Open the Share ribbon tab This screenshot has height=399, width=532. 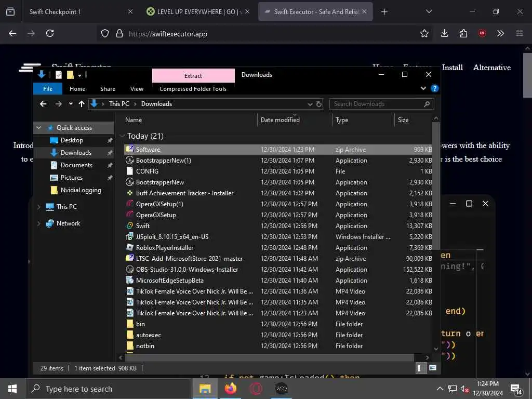pos(108,88)
